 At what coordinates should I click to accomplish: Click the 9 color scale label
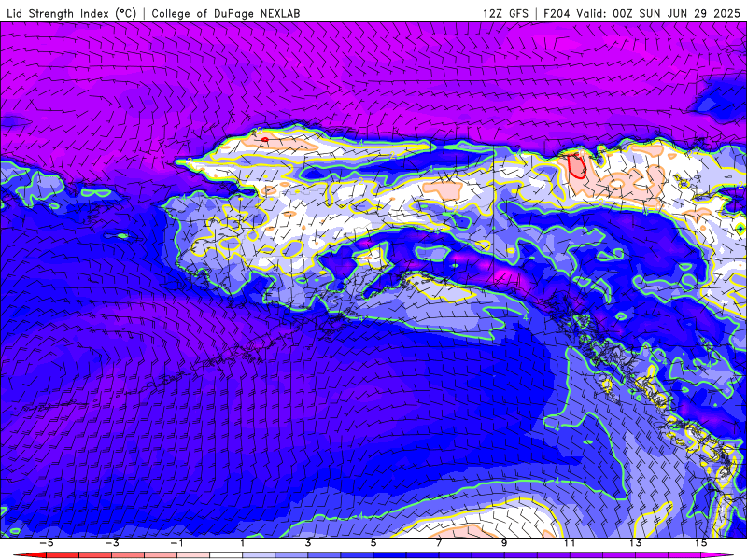pos(504,543)
